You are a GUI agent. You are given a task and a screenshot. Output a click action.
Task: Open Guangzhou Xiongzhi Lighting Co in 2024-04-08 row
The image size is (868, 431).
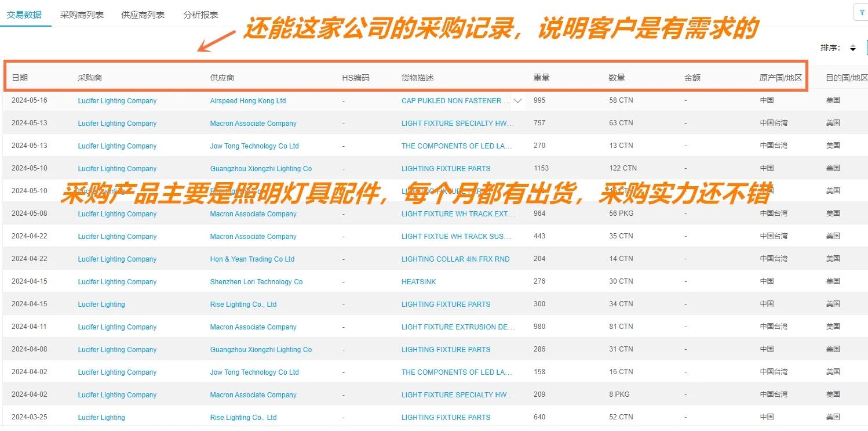click(x=261, y=350)
